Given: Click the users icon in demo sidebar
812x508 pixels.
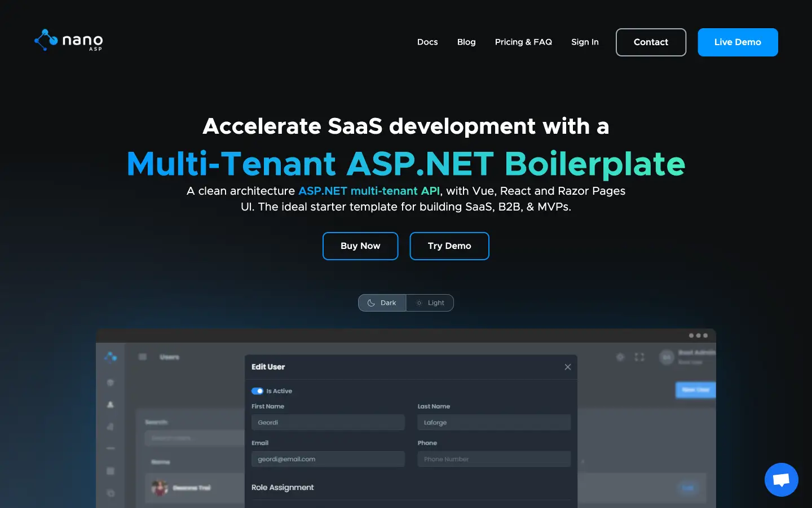Looking at the screenshot, I should (x=111, y=404).
